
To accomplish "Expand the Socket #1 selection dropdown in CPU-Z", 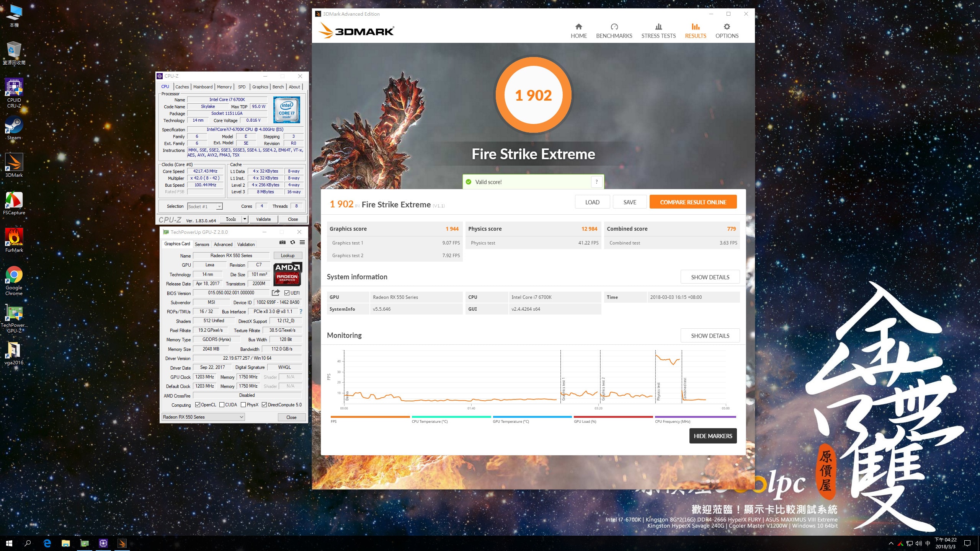I will coord(219,207).
